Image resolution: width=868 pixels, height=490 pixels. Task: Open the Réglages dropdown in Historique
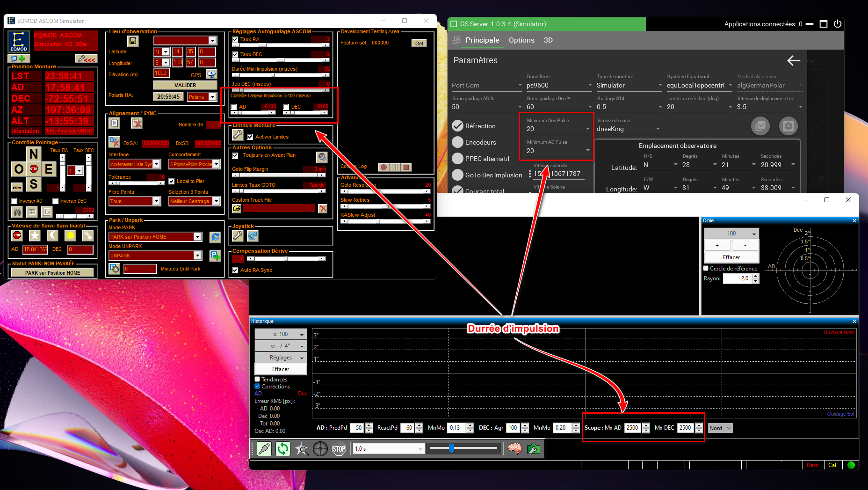click(281, 358)
